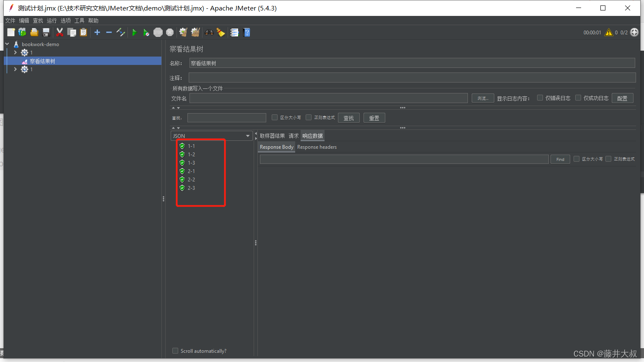The image size is (644, 362).
Task: Open the Function Helper dialog icon
Action: [x=234, y=32]
